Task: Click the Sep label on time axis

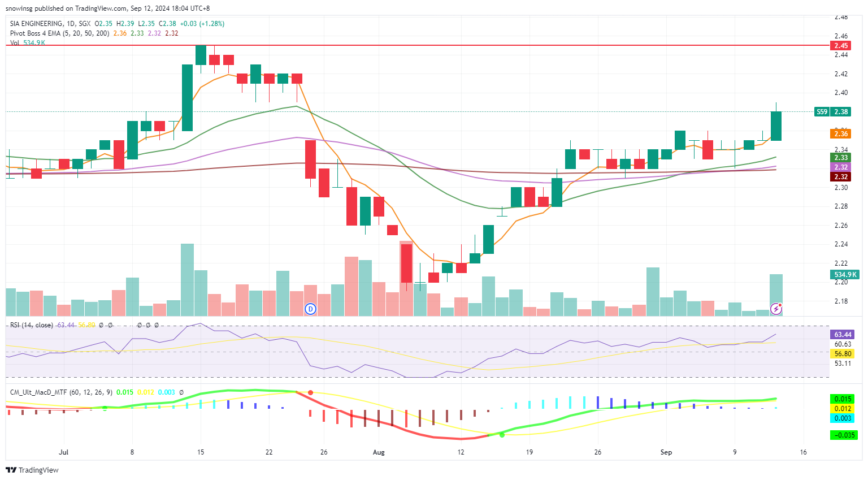Action: [666, 452]
